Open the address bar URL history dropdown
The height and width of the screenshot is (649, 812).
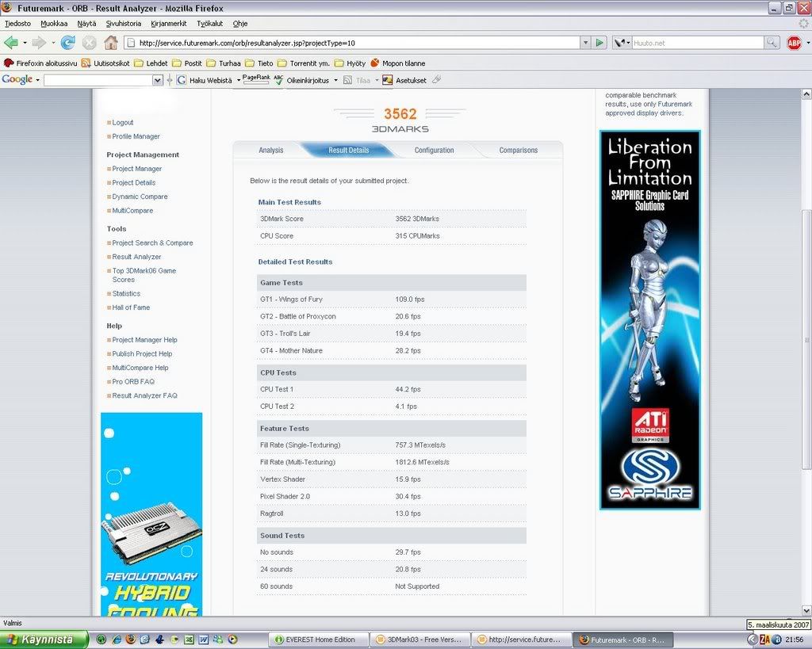pyautogui.click(x=585, y=43)
